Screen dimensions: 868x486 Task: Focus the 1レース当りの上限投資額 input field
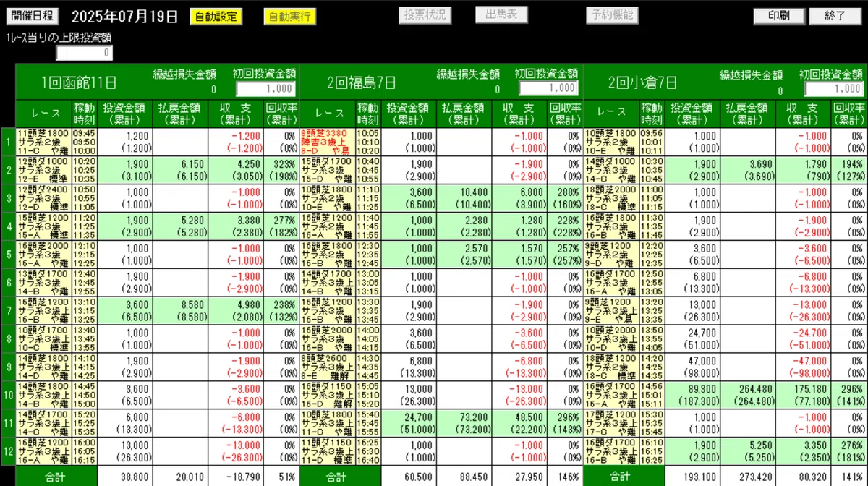pos(85,53)
